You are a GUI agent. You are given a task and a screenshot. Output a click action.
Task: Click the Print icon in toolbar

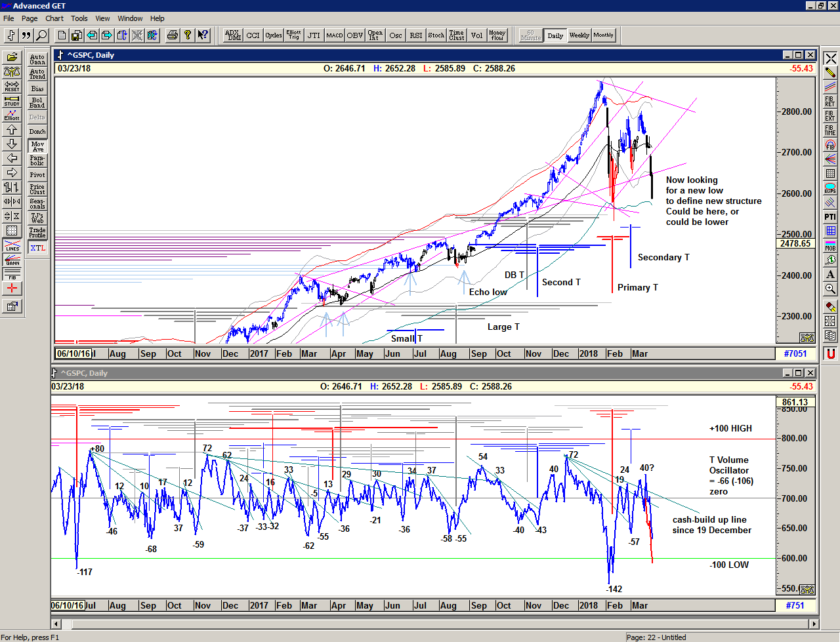(x=172, y=35)
